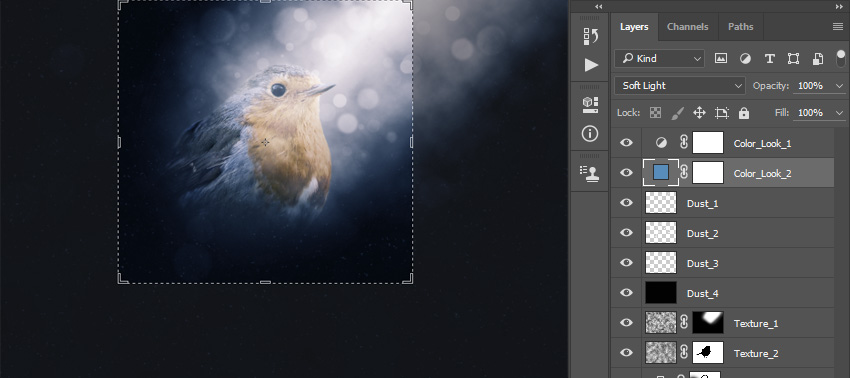Filter layers by adjustment layers icon
Viewport: 850px width, 378px height.
point(745,59)
